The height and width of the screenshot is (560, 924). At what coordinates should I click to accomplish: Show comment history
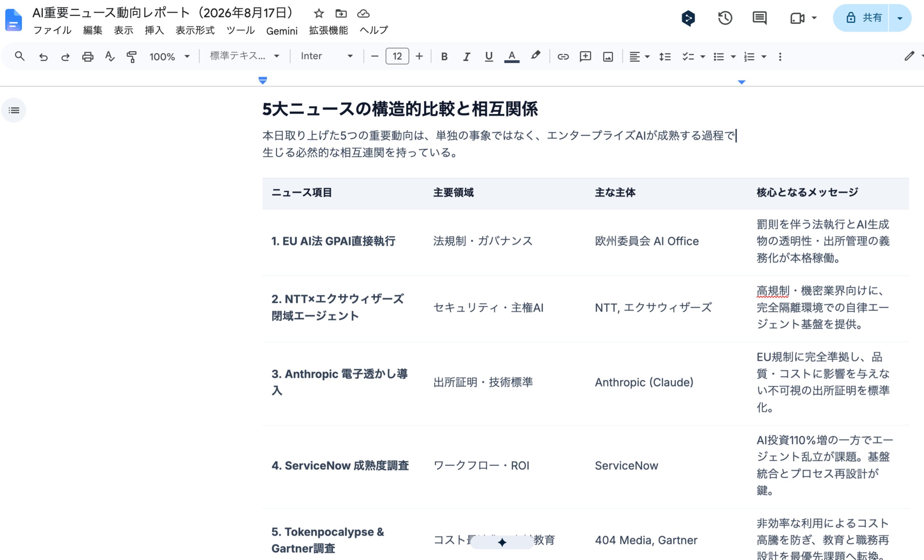point(760,18)
